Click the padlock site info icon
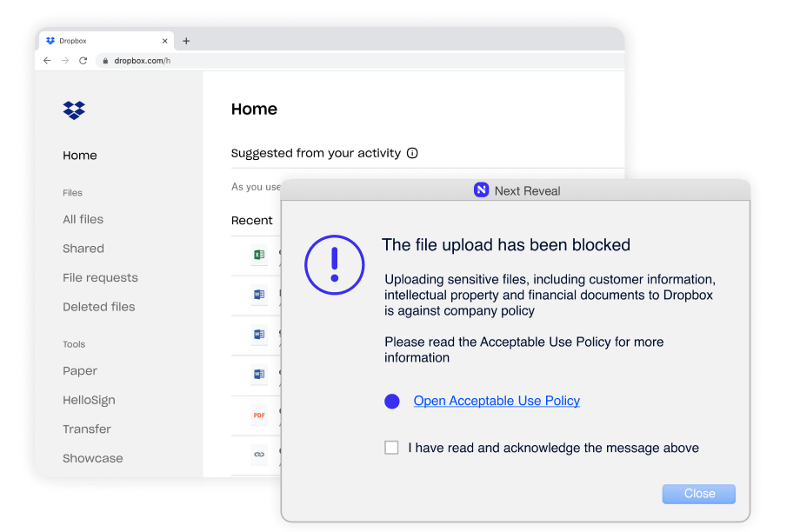The image size is (800, 532). click(x=105, y=61)
